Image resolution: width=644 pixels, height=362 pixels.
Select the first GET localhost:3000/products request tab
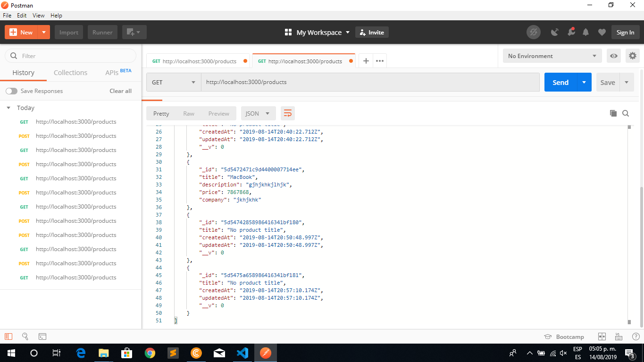[200, 61]
